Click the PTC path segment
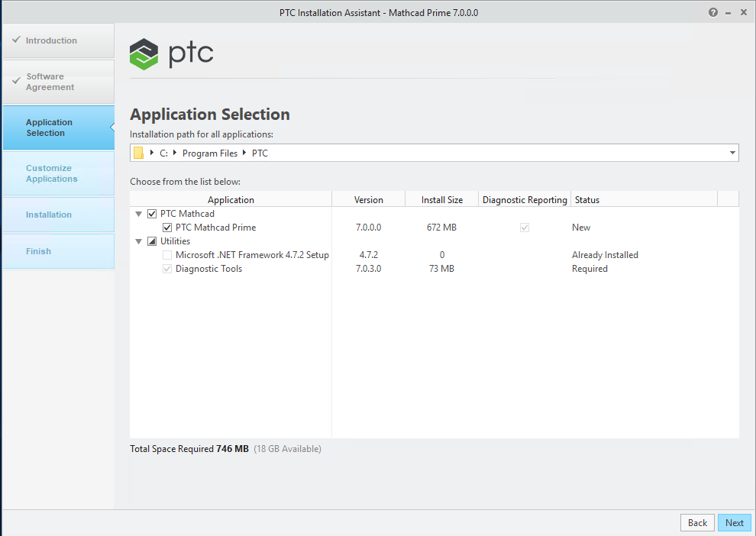 260,153
